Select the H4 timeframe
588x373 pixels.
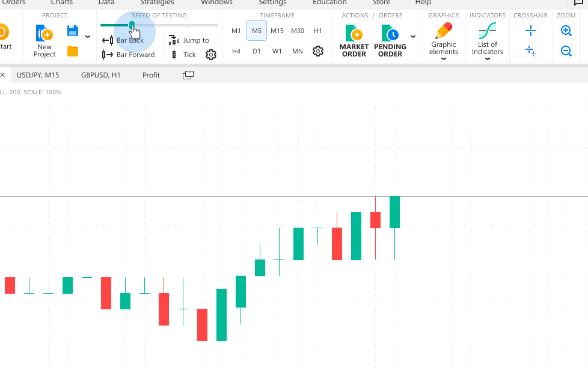[x=236, y=51]
